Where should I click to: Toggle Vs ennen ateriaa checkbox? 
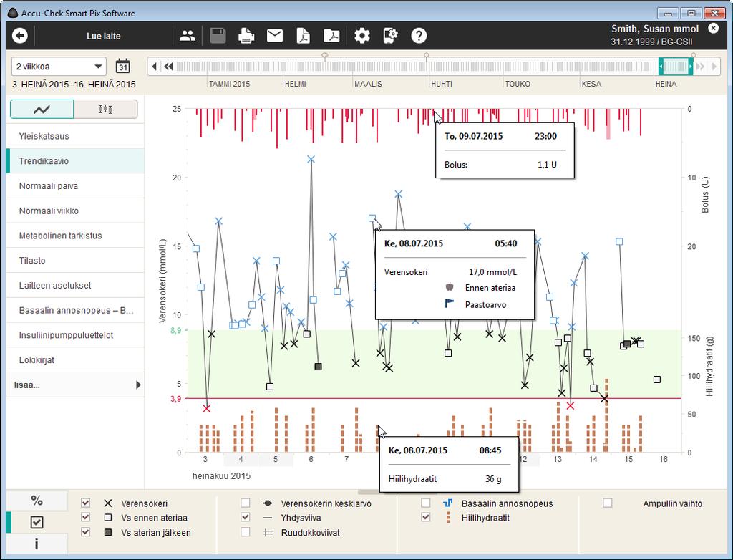coord(86,518)
